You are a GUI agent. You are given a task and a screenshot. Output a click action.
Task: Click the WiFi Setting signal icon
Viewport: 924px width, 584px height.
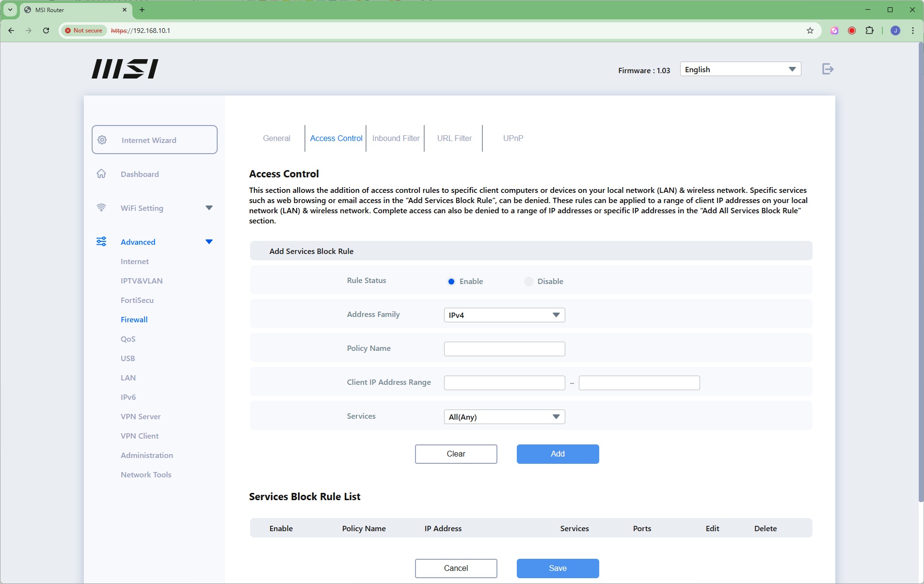101,208
